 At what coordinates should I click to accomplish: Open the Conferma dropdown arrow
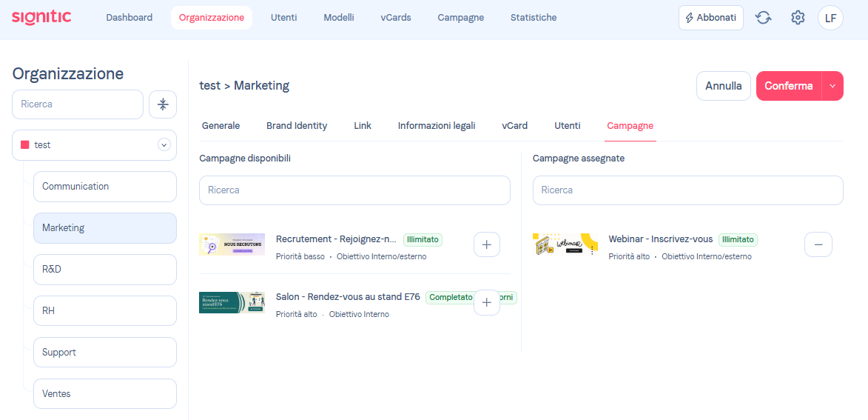coord(832,86)
